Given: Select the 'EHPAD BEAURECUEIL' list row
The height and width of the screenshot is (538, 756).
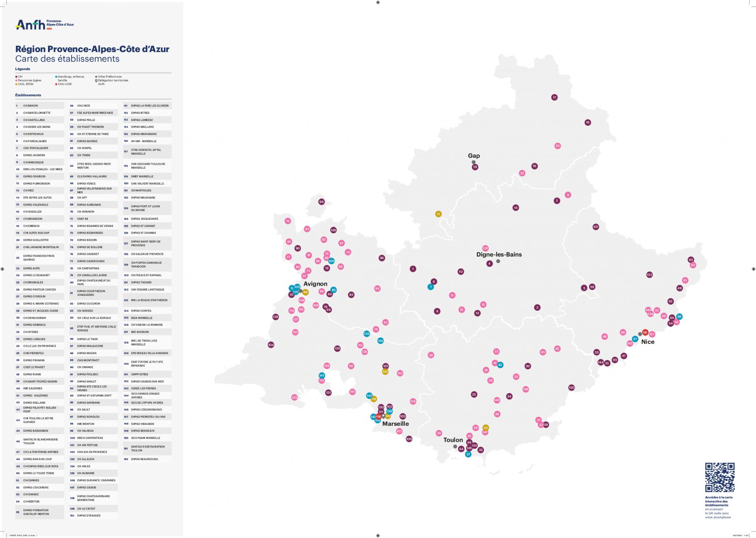Looking at the screenshot, I should [x=147, y=459].
